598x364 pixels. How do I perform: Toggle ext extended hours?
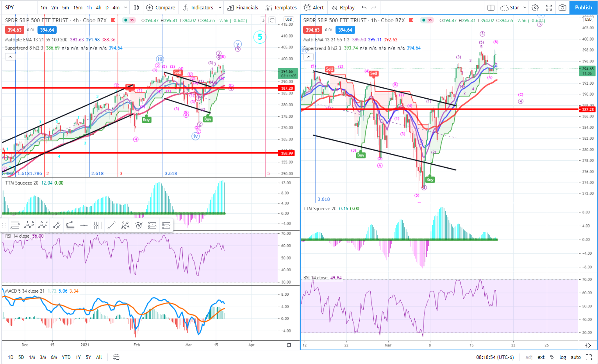point(541,357)
